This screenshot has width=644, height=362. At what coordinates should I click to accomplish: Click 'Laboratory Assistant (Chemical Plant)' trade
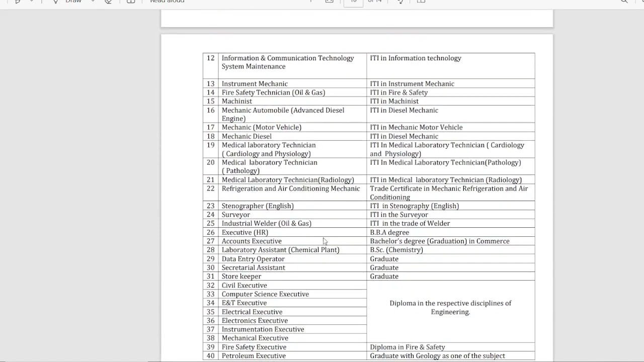pos(281,250)
